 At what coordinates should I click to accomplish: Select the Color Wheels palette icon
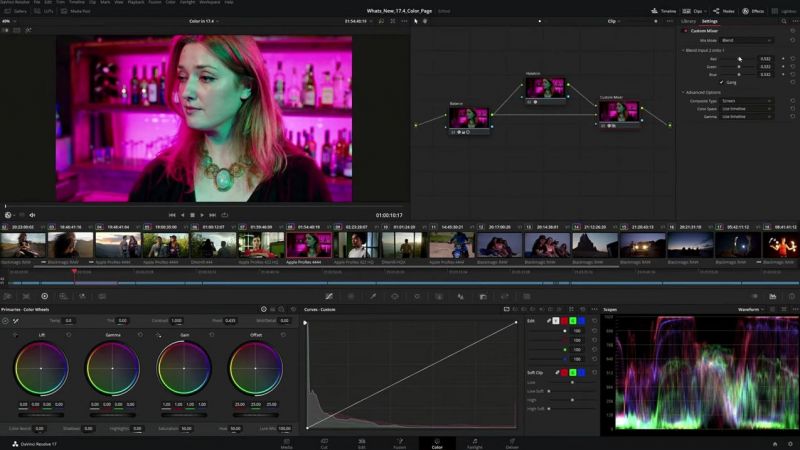pos(44,296)
